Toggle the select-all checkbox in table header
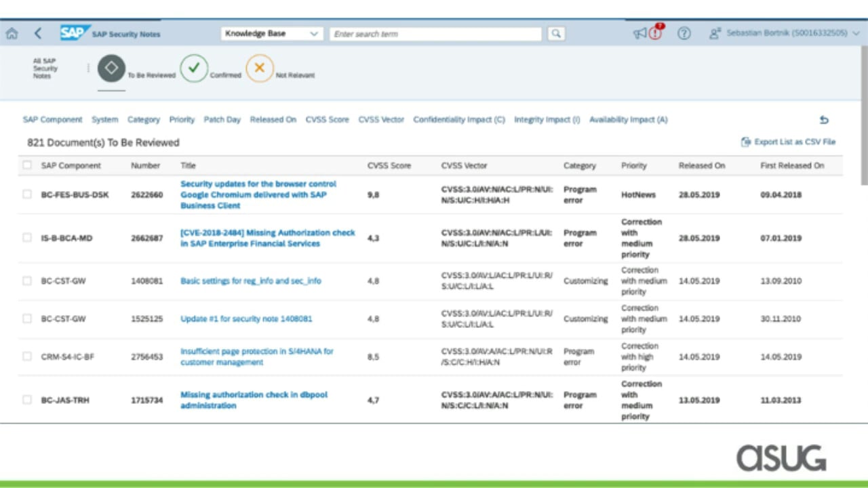Image resolution: width=868 pixels, height=488 pixels. [27, 165]
